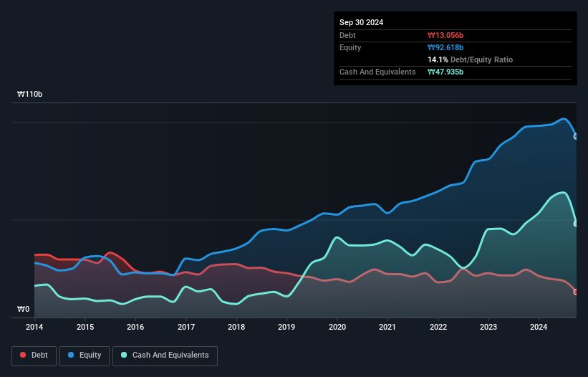588x377 pixels.
Task: Toggle the Debt legend button
Action: point(34,355)
